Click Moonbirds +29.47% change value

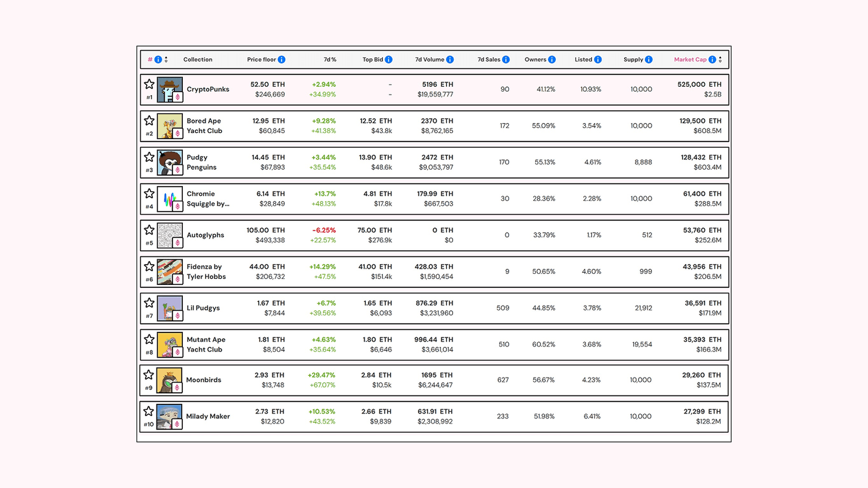pyautogui.click(x=321, y=375)
